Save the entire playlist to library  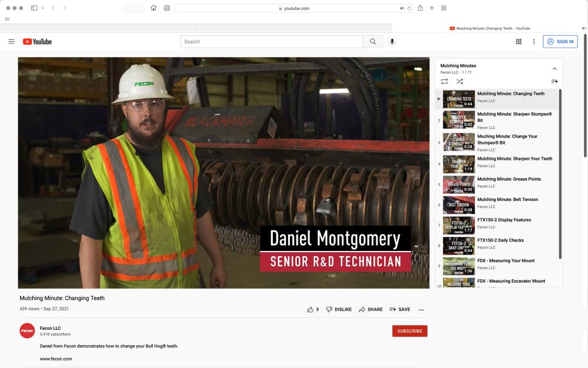coord(554,81)
